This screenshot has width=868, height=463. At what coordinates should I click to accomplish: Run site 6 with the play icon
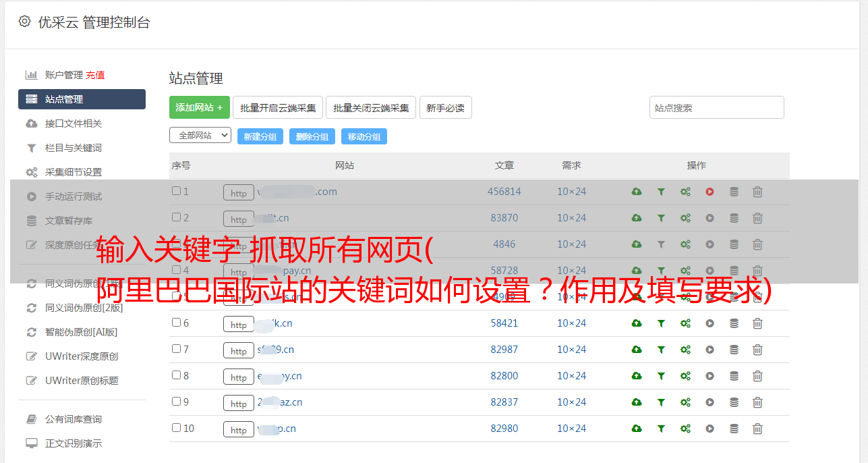click(710, 323)
